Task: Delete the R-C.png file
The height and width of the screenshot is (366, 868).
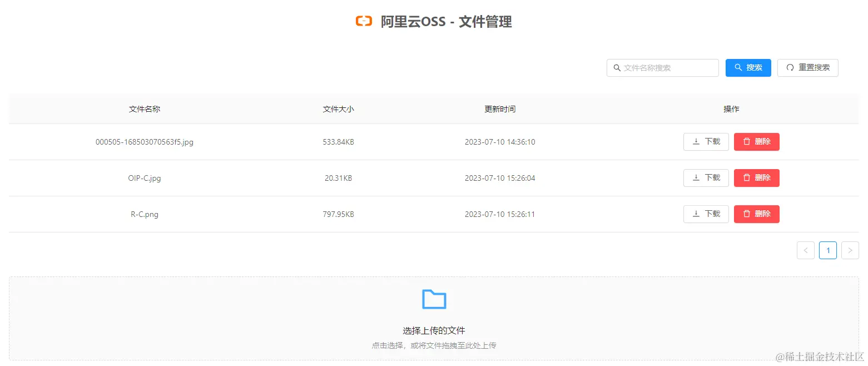Action: [756, 214]
